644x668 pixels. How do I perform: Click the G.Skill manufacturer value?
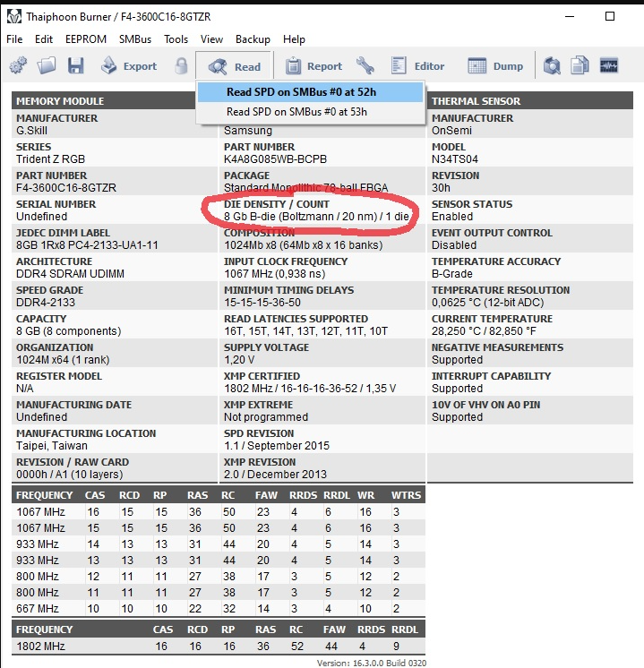click(31, 131)
